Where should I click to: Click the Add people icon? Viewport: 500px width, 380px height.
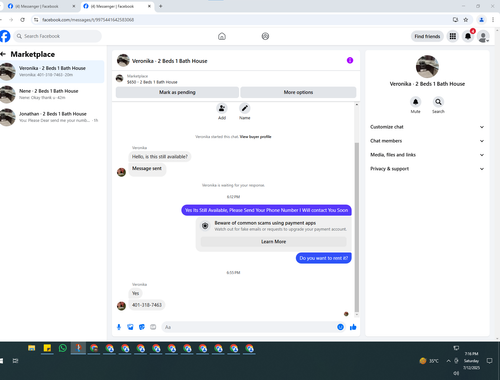(222, 108)
